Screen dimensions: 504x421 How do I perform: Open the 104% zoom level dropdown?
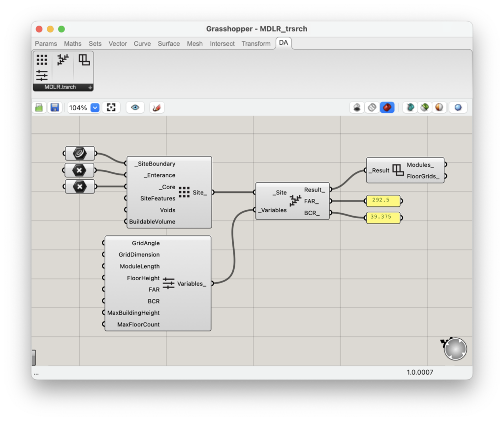coord(94,107)
